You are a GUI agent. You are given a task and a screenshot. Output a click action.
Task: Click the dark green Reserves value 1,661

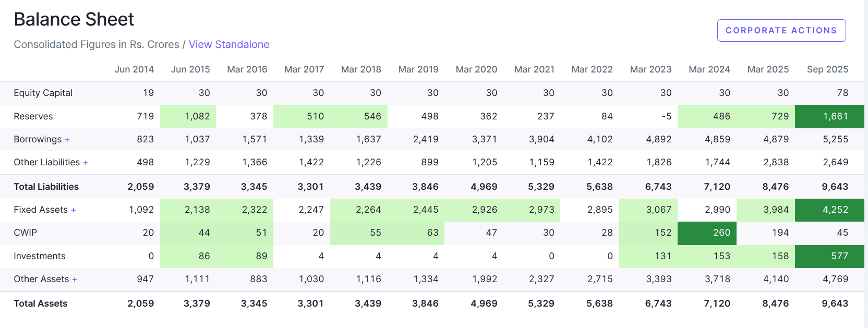click(835, 116)
